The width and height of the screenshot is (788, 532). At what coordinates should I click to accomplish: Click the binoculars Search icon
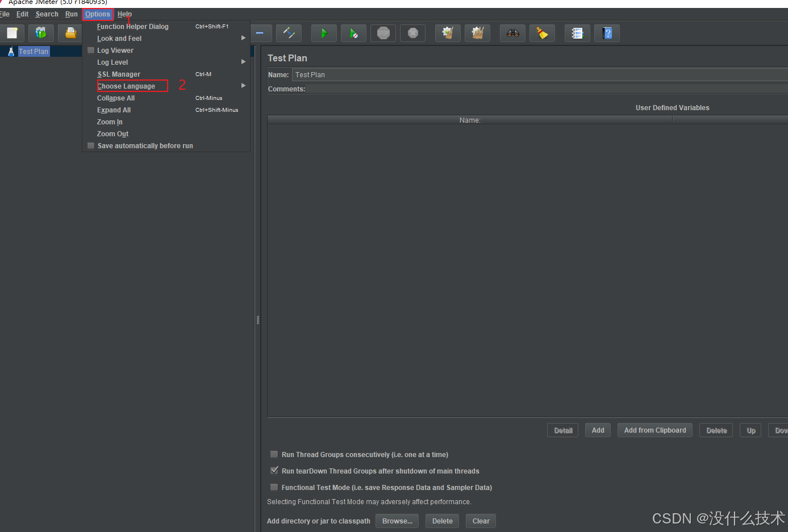tap(512, 33)
